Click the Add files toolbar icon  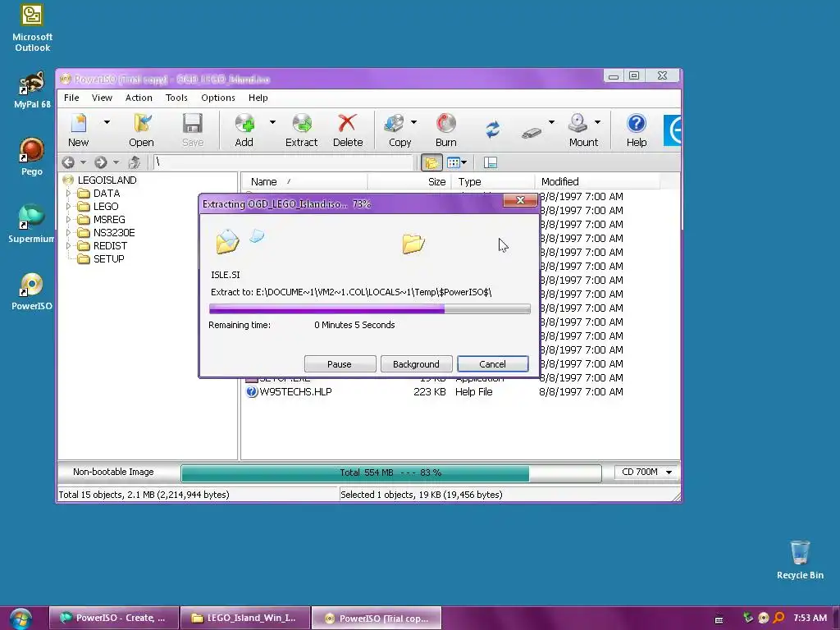[244, 130]
